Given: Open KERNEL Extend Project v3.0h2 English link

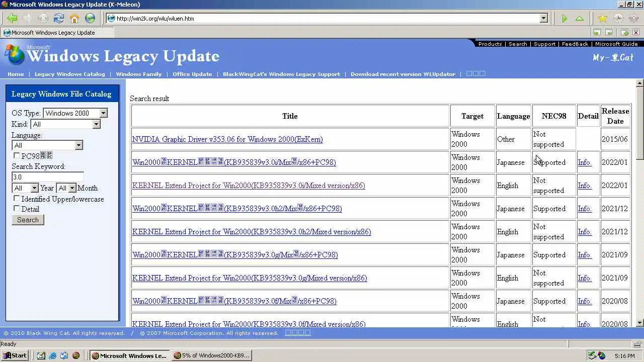Looking at the screenshot, I should point(252,232).
